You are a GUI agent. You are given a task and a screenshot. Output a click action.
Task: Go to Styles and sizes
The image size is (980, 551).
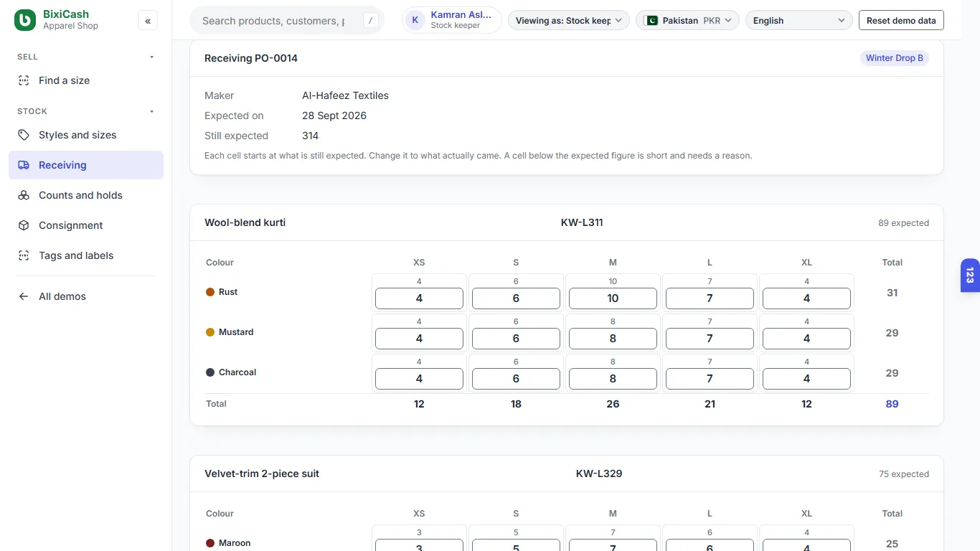pyautogui.click(x=86, y=135)
